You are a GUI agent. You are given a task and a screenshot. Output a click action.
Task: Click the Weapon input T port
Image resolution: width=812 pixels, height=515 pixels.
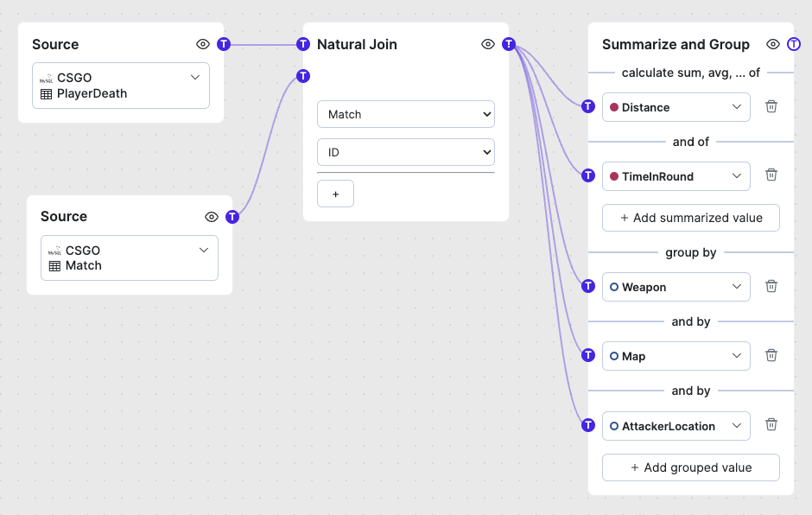coord(588,286)
